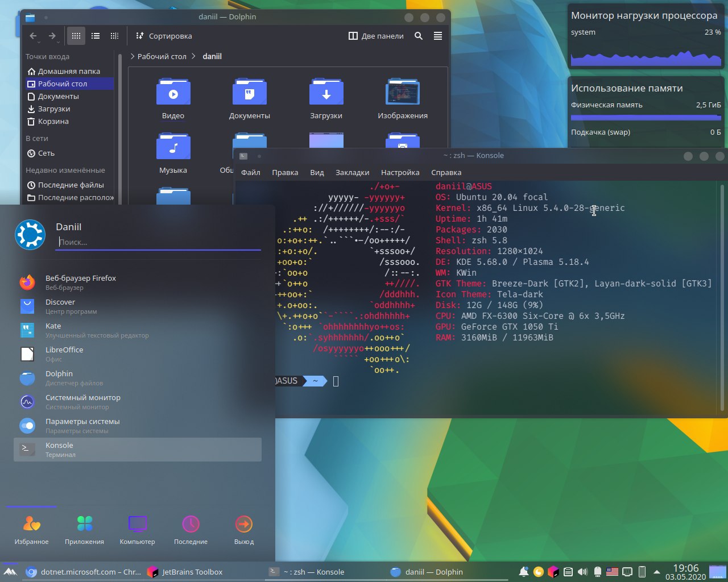Select the Загрузки folder icon in file view
Screen dimensions: 728x582
pos(326,92)
